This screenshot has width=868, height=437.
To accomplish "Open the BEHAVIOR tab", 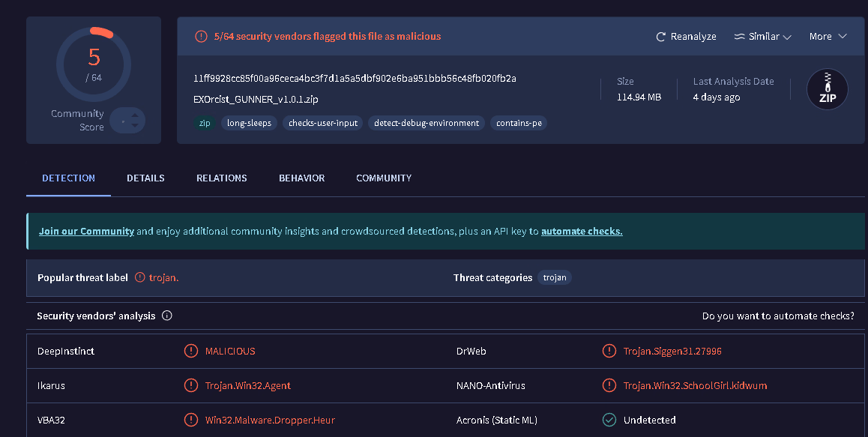I will coord(301,178).
